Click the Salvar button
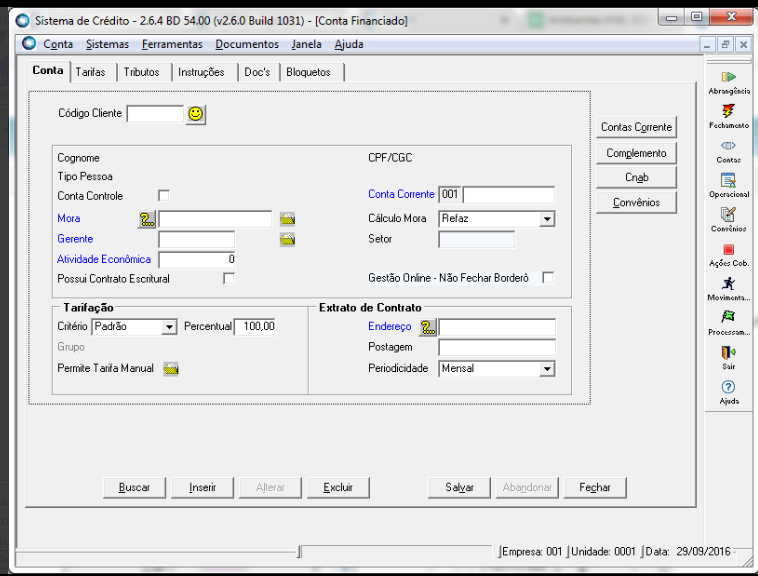758x576 pixels. click(459, 488)
